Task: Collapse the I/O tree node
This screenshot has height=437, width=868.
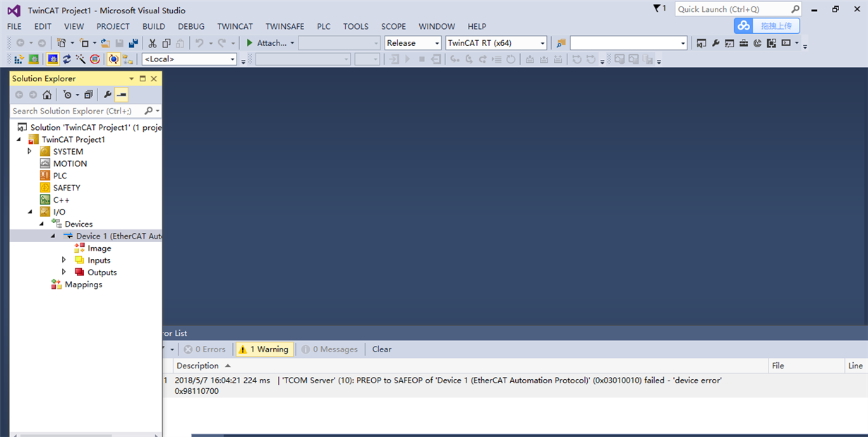Action: click(x=30, y=212)
